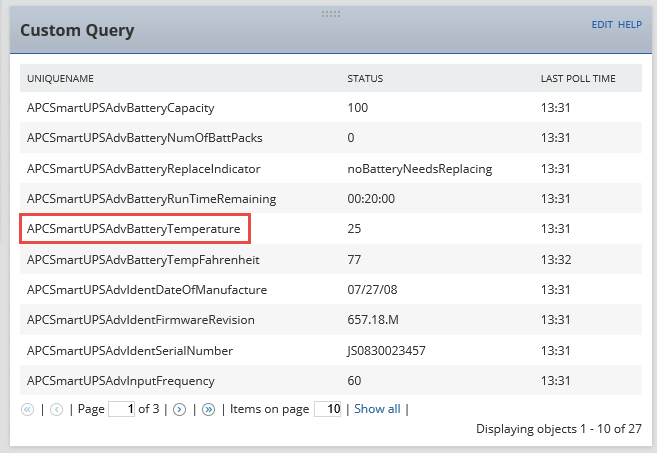Select the UNIQUENAME column header
The width and height of the screenshot is (657, 453).
[60, 78]
